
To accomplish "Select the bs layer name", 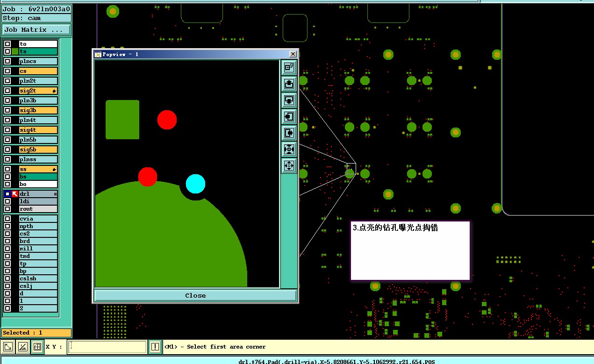I will coord(38,177).
